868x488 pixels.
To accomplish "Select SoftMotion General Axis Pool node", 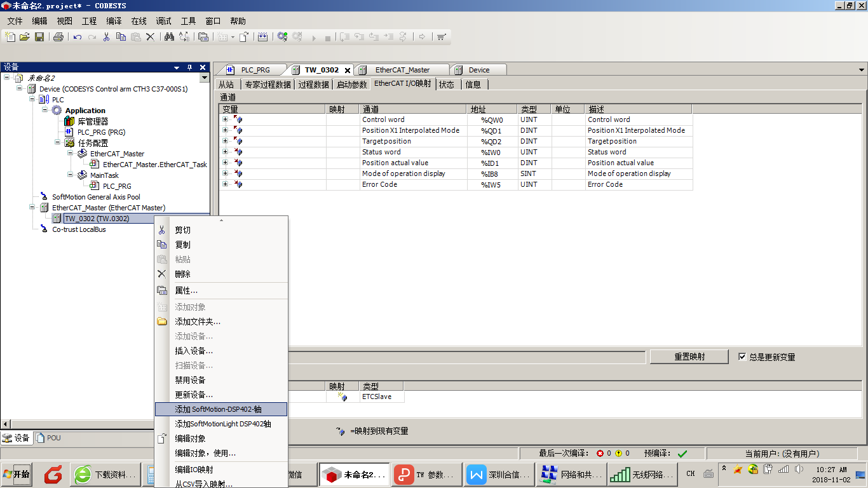I will point(96,197).
